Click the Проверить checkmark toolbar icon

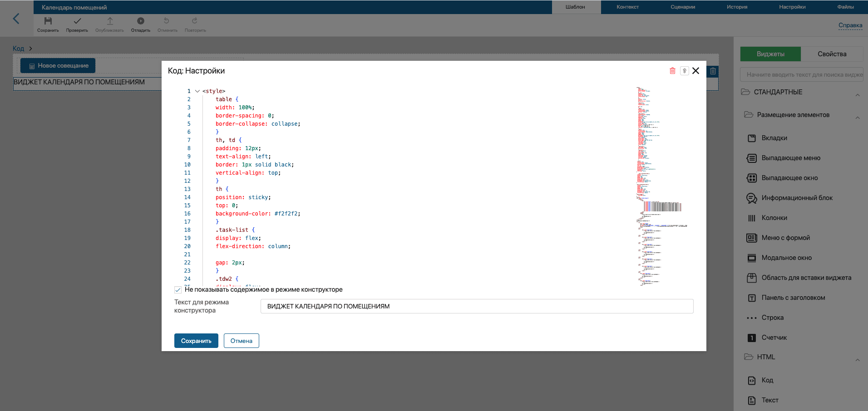pyautogui.click(x=77, y=21)
